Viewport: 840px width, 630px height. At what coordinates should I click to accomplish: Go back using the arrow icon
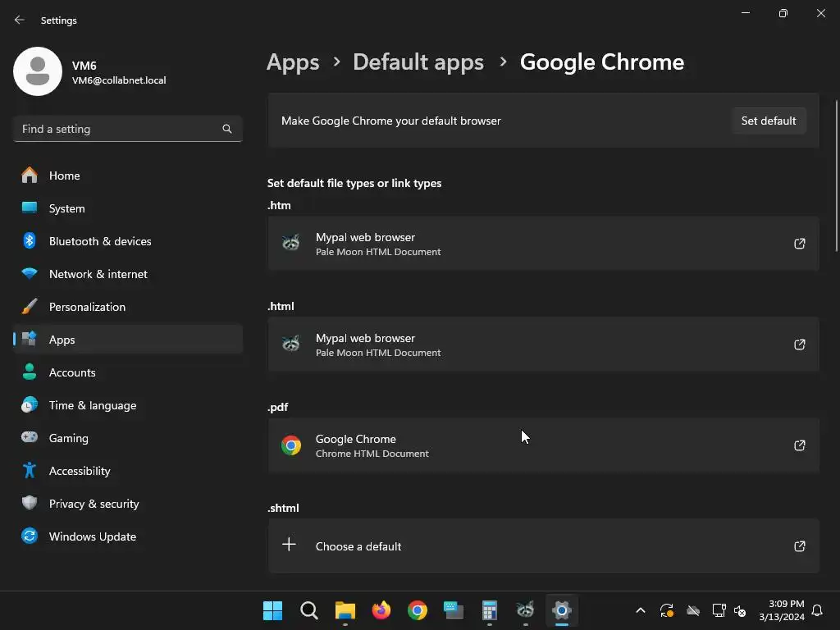pos(20,20)
